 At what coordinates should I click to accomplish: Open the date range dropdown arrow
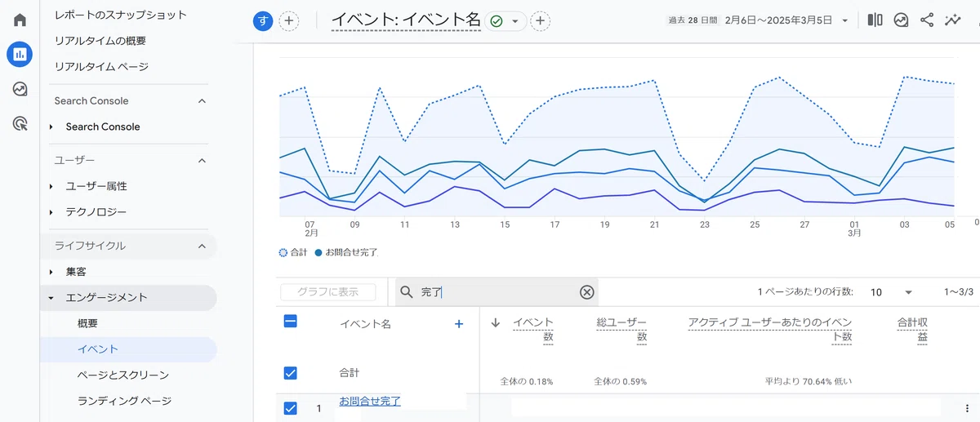[844, 20]
